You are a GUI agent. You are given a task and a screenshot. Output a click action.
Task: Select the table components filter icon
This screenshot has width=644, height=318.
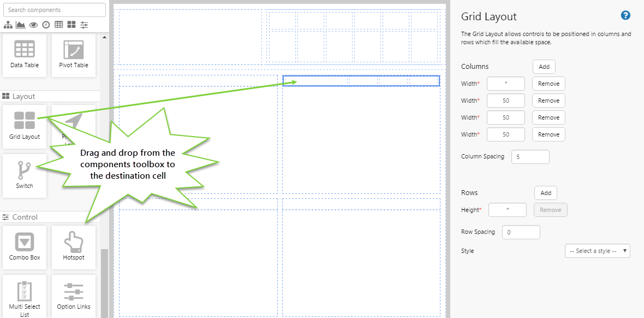(58, 25)
